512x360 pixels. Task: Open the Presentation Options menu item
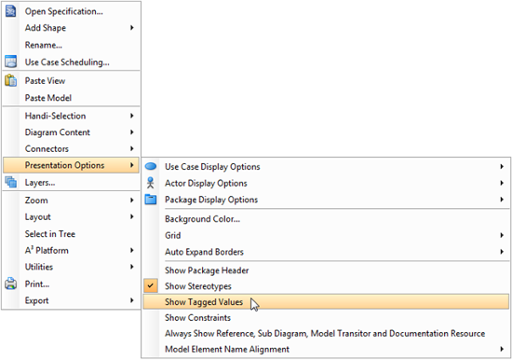tap(71, 165)
